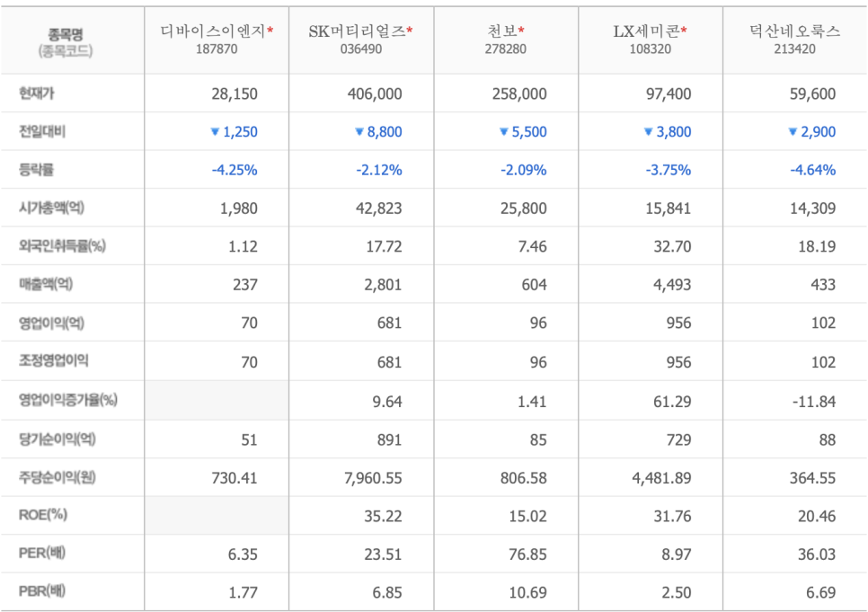Click the foreign ownership value 17.72

point(385,246)
